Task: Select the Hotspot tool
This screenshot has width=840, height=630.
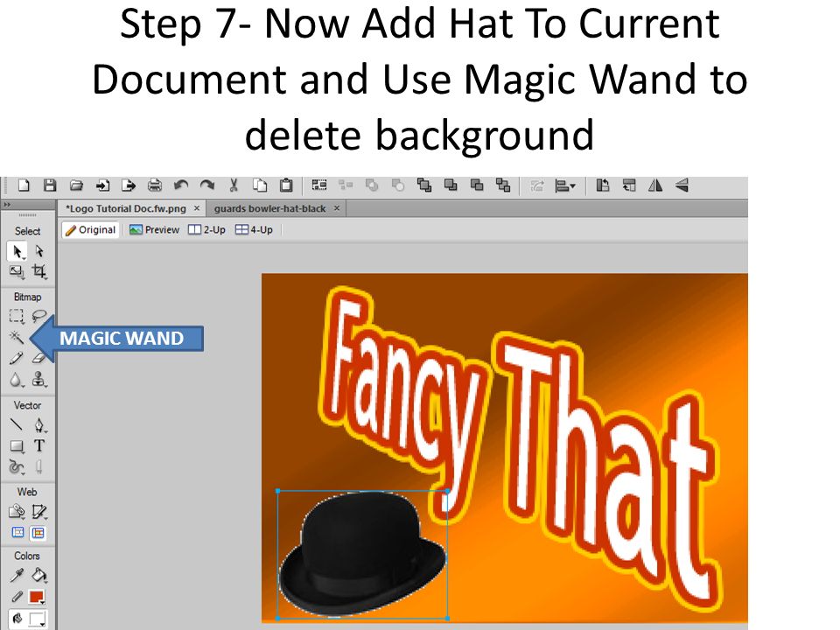Action: click(x=17, y=512)
